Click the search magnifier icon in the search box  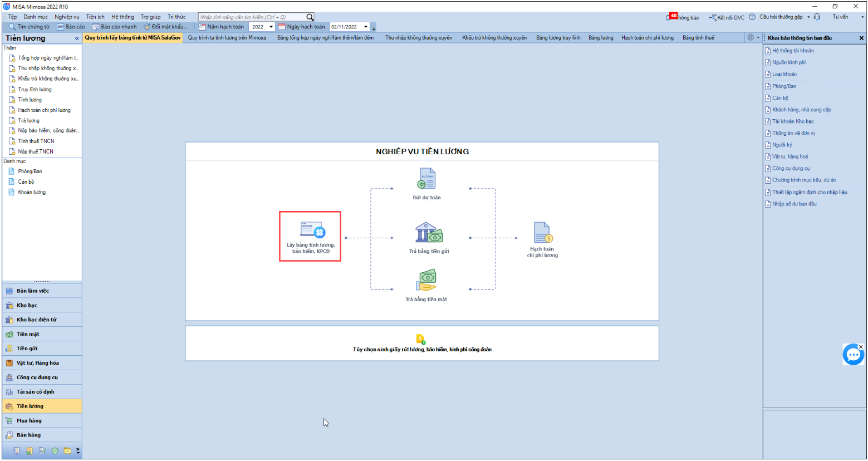tap(310, 17)
